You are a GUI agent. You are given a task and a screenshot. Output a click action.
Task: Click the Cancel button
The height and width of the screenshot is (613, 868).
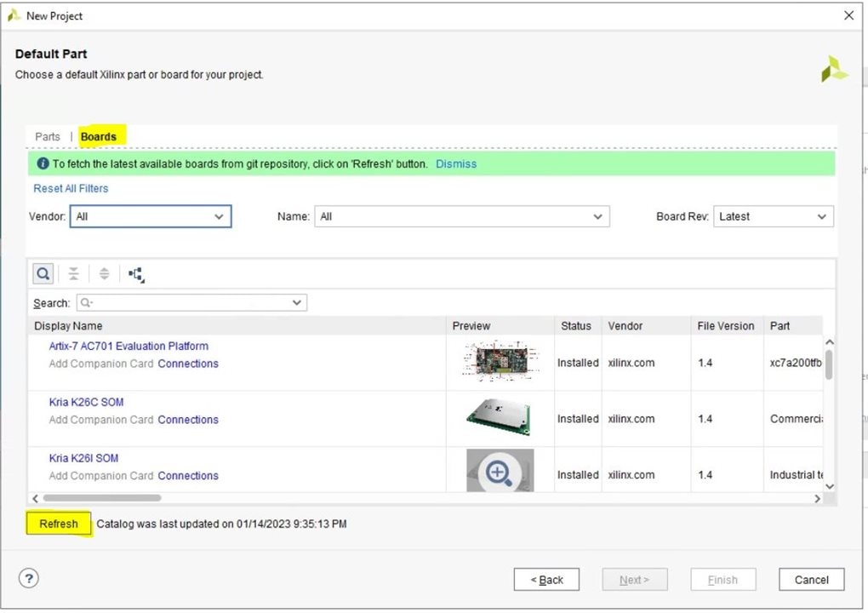[x=811, y=580]
